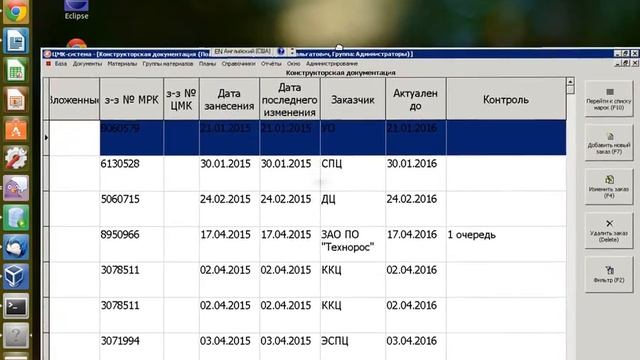Click the question-mark help dock icon

[16, 335]
